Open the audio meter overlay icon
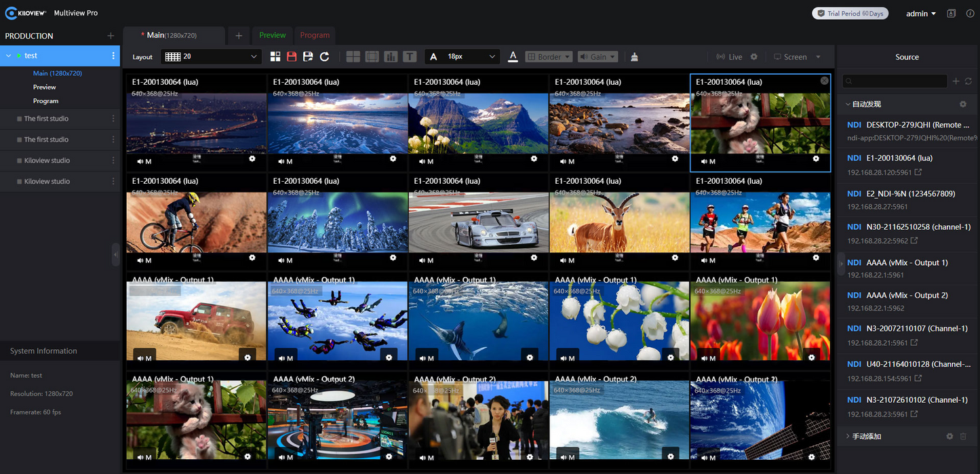Image resolution: width=980 pixels, height=474 pixels. tap(391, 56)
